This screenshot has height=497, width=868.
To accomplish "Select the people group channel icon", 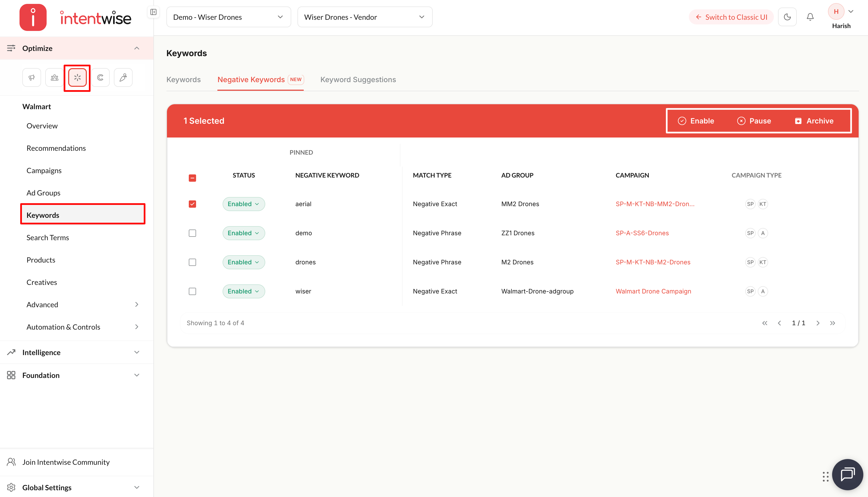I will pyautogui.click(x=55, y=77).
